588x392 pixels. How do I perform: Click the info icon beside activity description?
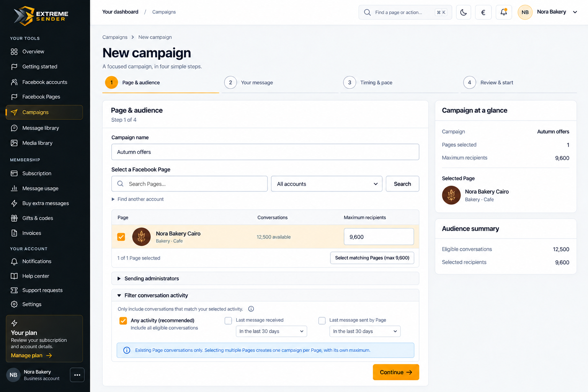[x=251, y=309]
